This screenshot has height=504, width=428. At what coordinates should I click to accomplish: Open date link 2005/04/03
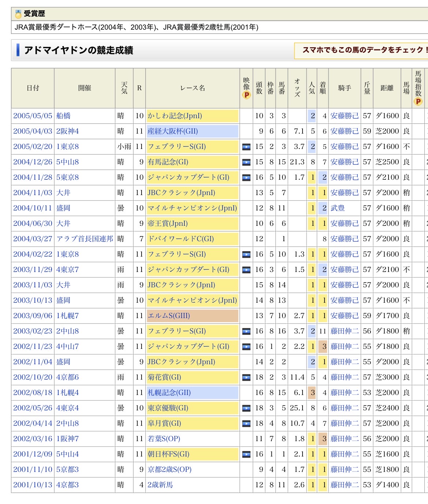33,131
